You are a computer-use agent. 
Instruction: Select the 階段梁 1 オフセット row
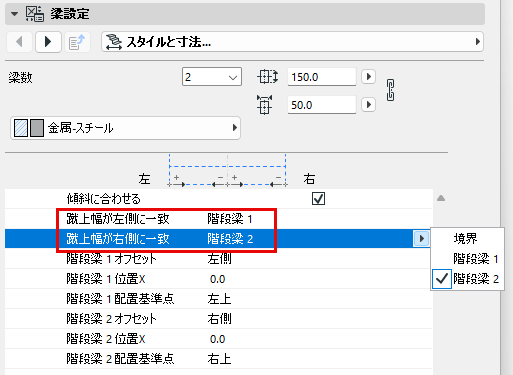tap(218, 259)
